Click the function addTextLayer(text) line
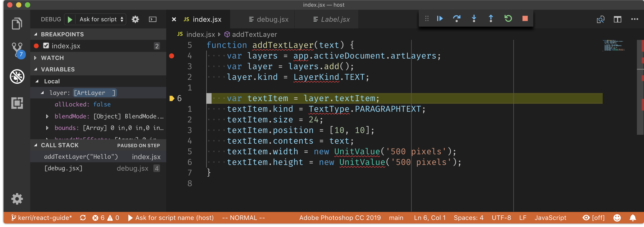Screen dimensions: 644x227 click(280, 45)
